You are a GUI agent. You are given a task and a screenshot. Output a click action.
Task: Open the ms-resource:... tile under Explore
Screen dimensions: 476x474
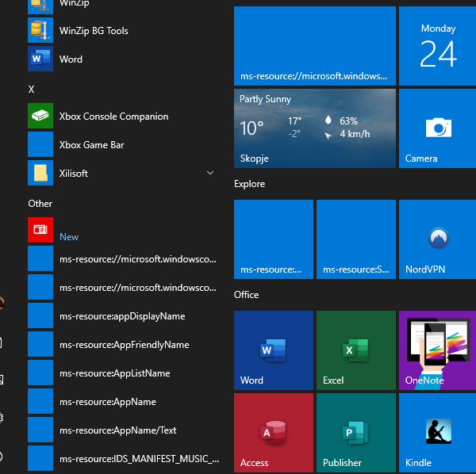[274, 239]
